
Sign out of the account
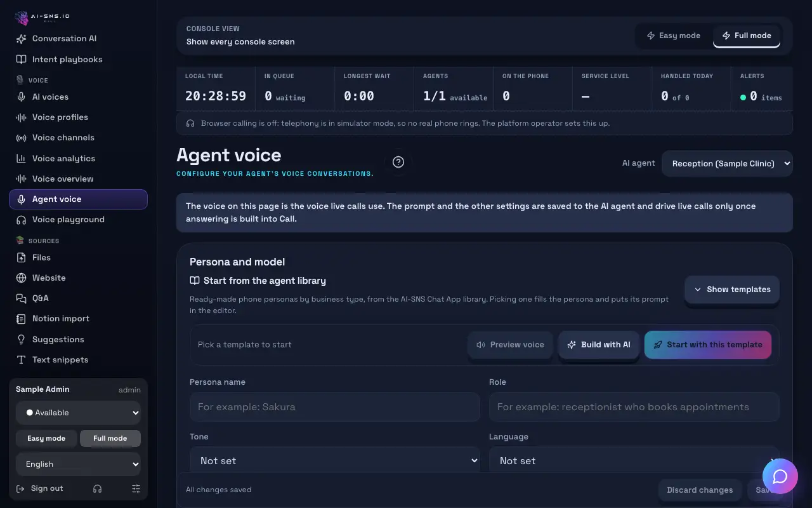(x=40, y=488)
